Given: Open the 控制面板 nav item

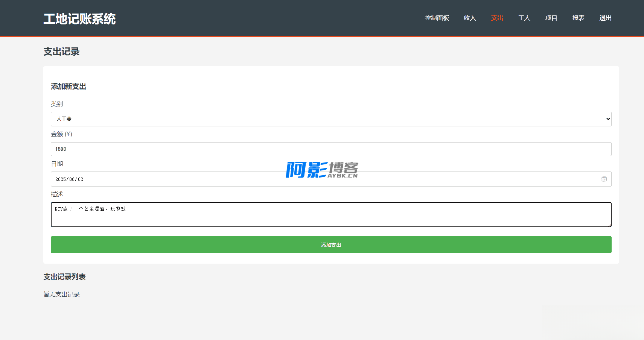Looking at the screenshot, I should (437, 18).
